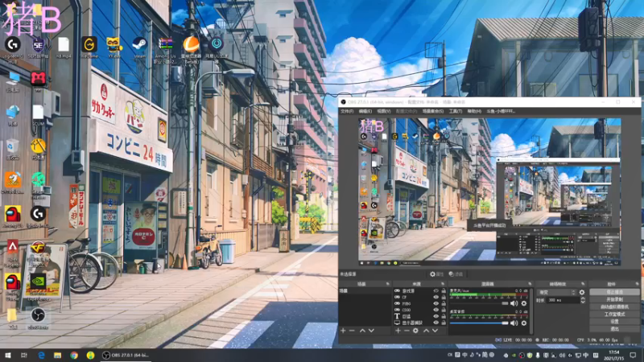Remove the scene with the minus icon
The image size is (644, 362).
pyautogui.click(x=352, y=331)
